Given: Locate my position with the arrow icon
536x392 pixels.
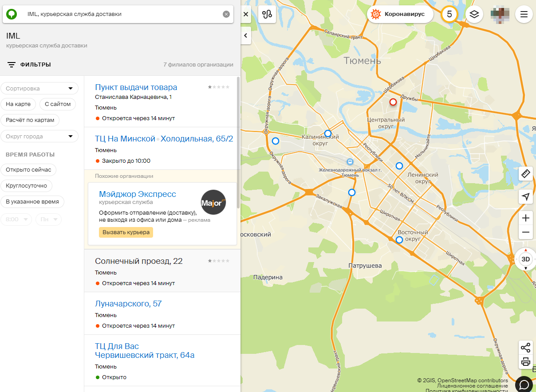Looking at the screenshot, I should click(x=526, y=197).
